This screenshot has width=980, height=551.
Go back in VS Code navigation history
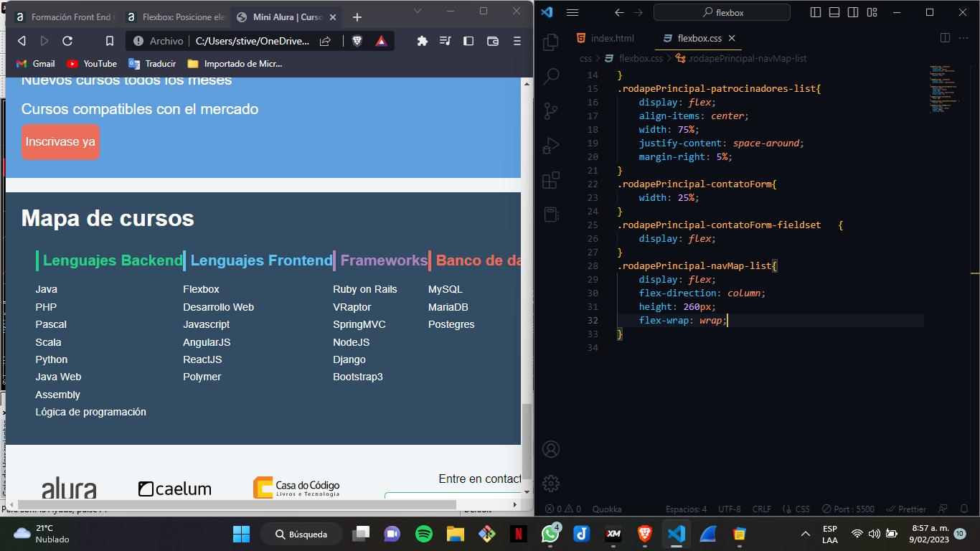(x=619, y=12)
